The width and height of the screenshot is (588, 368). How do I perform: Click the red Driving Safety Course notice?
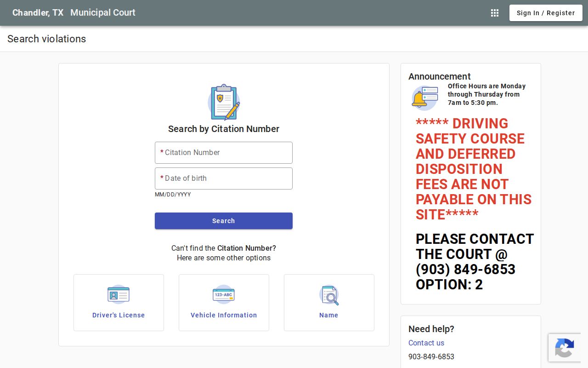coord(474,169)
